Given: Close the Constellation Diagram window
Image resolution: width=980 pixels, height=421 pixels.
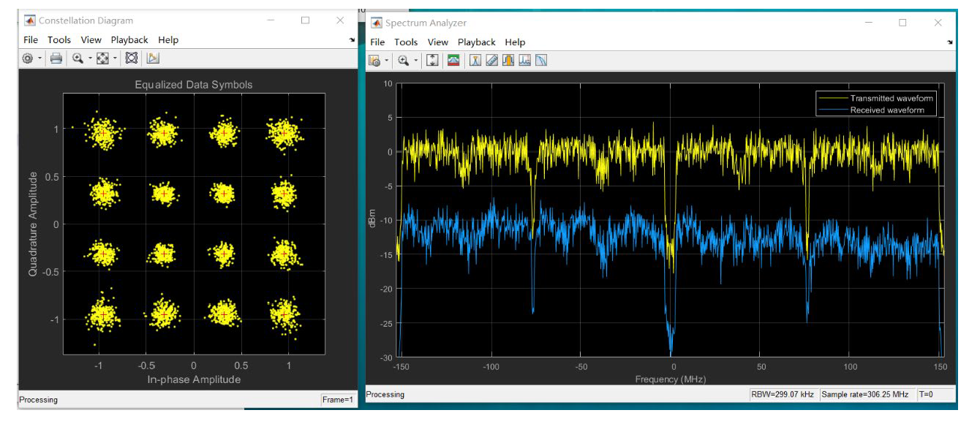Looking at the screenshot, I should [x=341, y=20].
